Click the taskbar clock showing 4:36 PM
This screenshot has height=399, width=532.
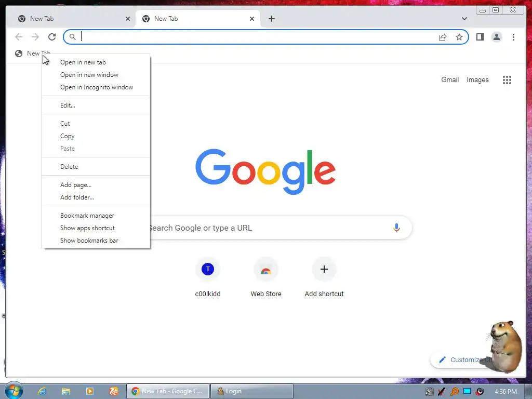click(x=506, y=392)
